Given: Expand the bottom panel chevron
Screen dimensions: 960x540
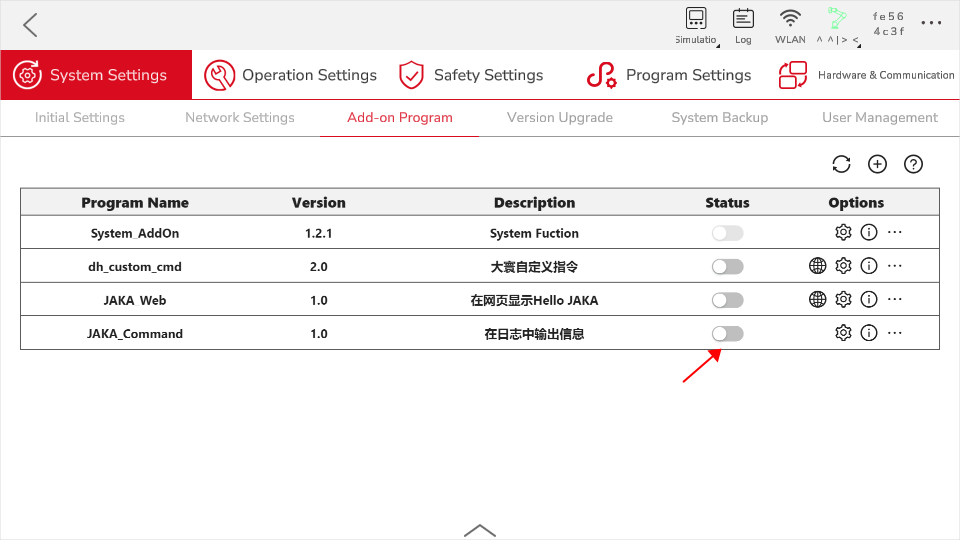Looking at the screenshot, I should coord(480,530).
